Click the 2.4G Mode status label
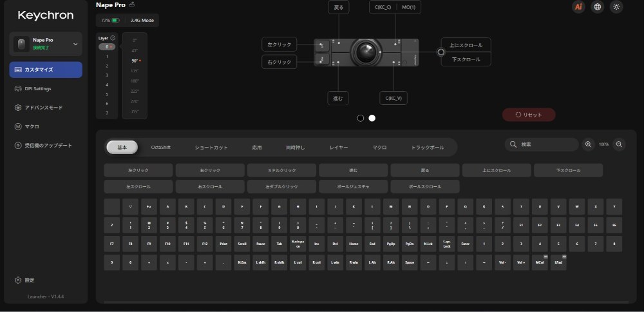Image resolution: width=644 pixels, height=312 pixels. point(142,20)
